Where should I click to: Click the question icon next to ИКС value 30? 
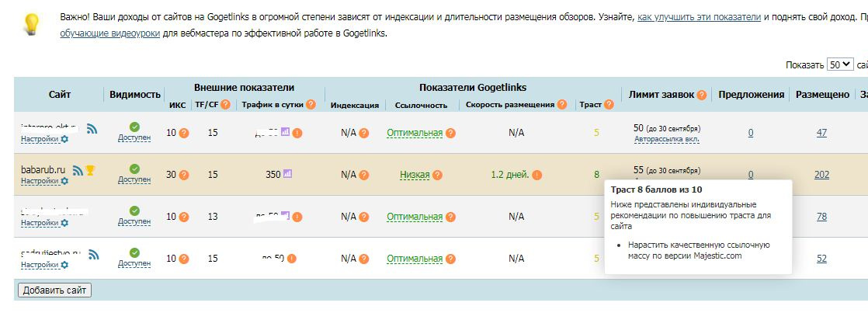[184, 175]
